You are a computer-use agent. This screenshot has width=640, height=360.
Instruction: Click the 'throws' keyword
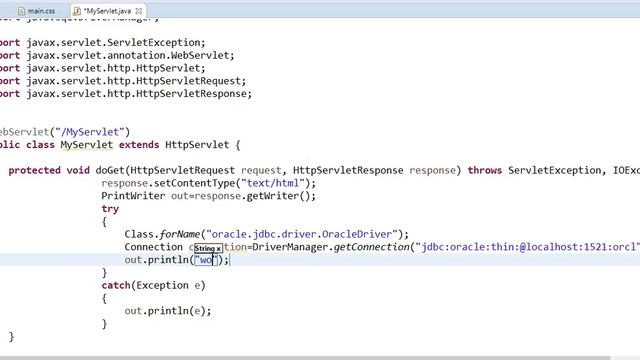coord(484,170)
